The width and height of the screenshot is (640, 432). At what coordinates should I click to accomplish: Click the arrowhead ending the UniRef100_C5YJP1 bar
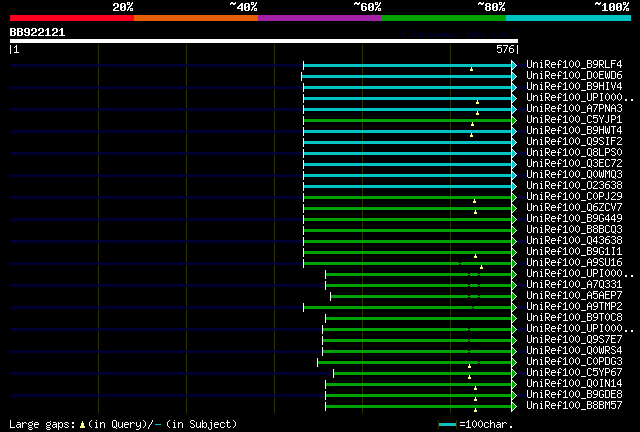514,120
